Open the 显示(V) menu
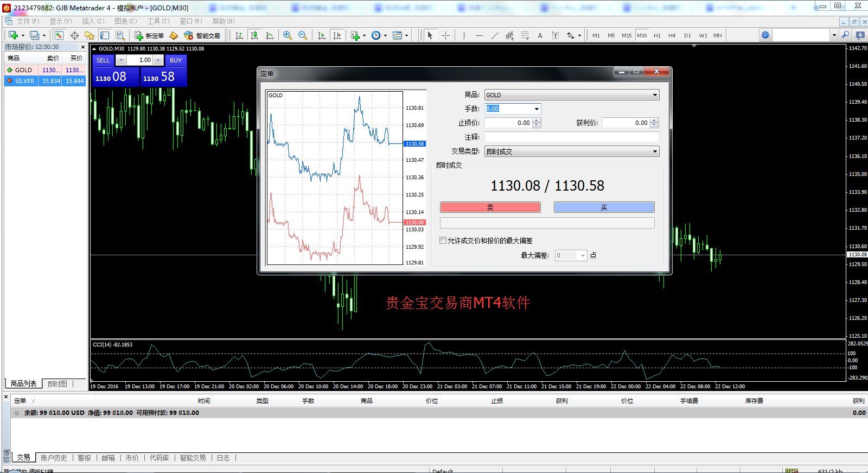Image resolution: width=868 pixels, height=473 pixels. (60, 21)
